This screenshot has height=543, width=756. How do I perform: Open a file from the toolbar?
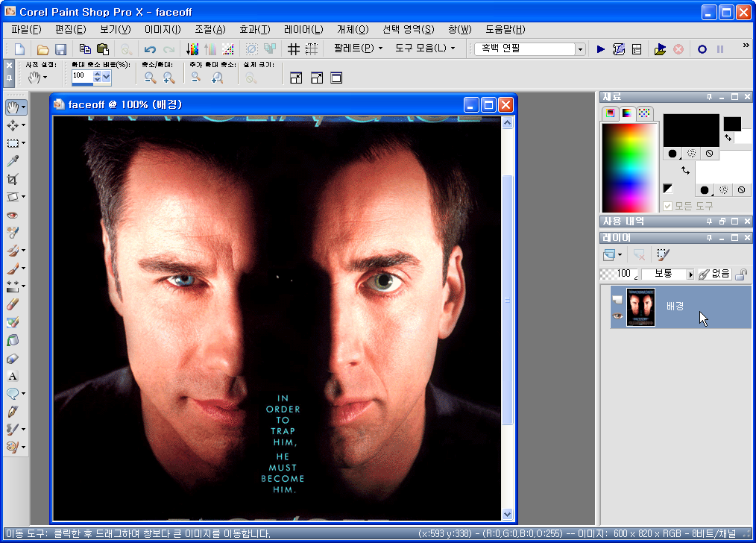43,49
